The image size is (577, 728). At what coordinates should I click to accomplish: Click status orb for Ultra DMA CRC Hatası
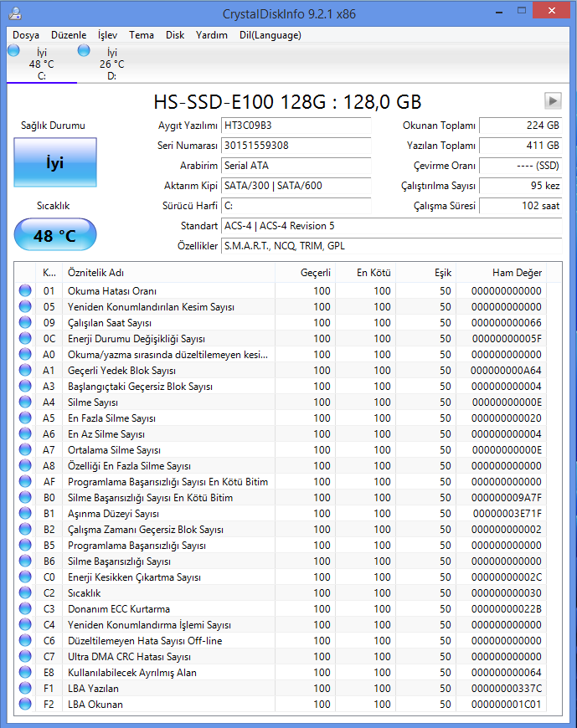pyautogui.click(x=25, y=656)
